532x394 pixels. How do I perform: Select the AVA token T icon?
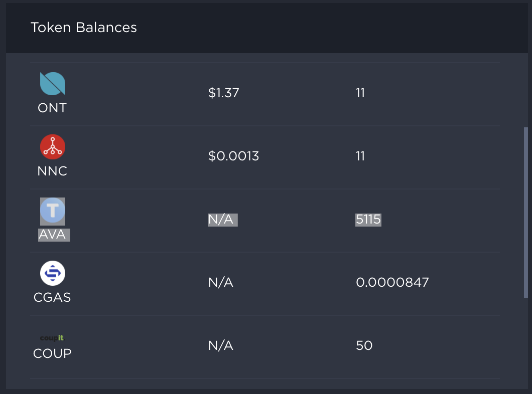(53, 211)
